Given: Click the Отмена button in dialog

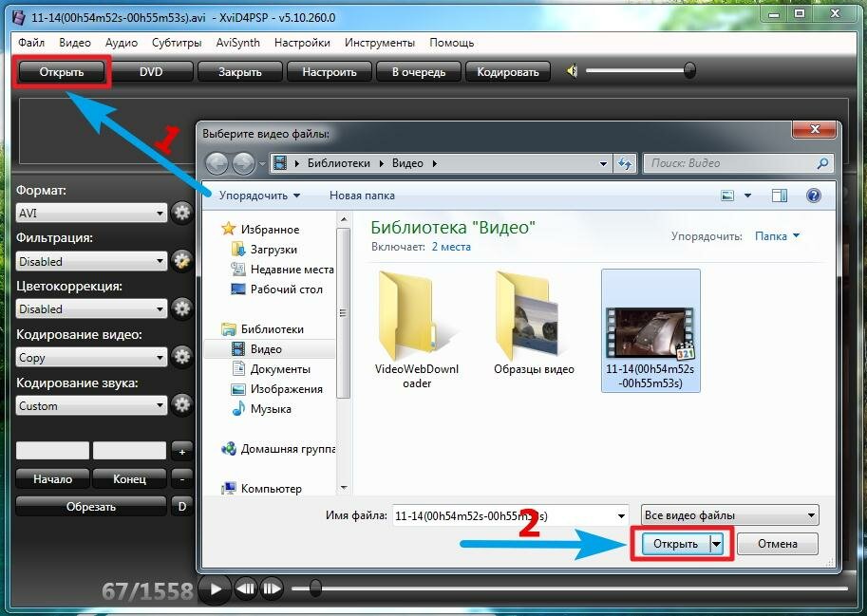Looking at the screenshot, I should pos(778,544).
